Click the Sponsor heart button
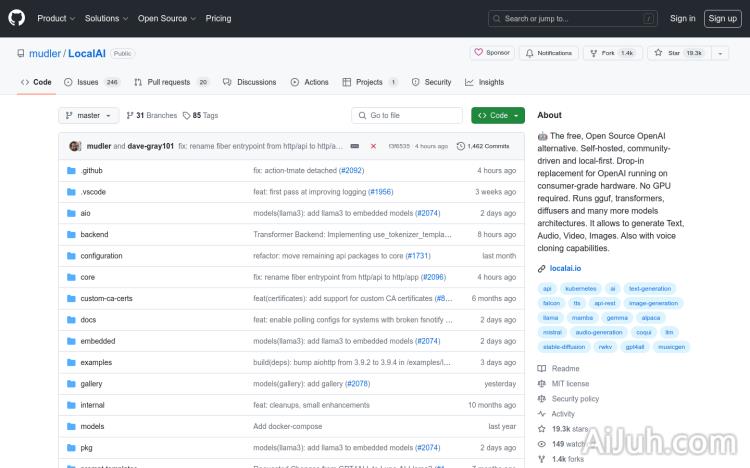 point(492,53)
